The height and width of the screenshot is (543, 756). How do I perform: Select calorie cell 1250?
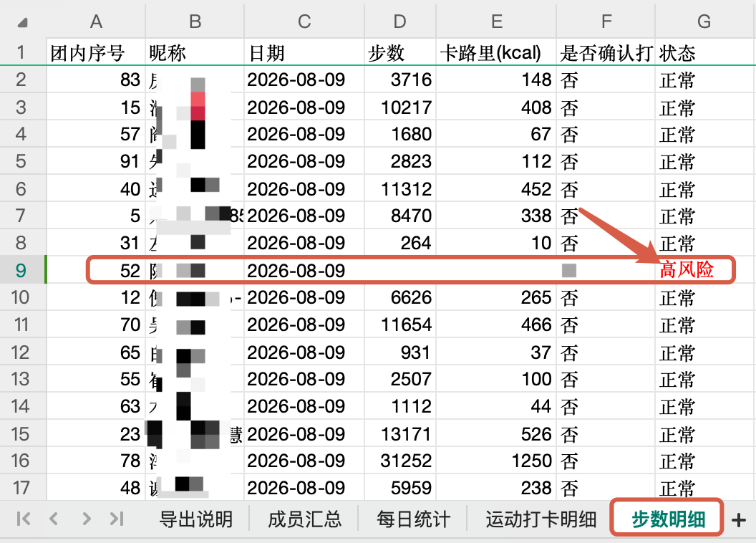(x=496, y=461)
